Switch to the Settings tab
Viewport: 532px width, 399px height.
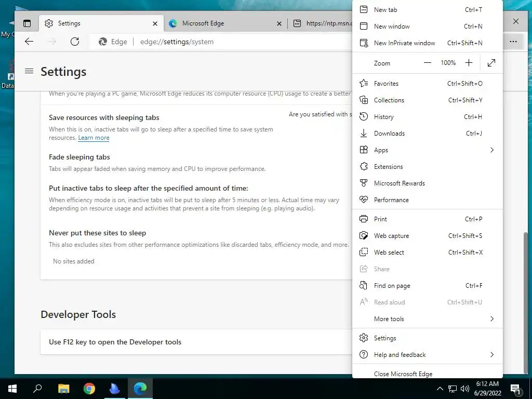click(x=101, y=23)
